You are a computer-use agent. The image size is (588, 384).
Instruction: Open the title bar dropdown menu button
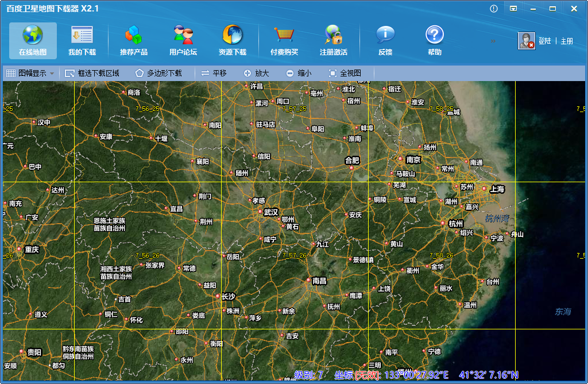(x=513, y=9)
